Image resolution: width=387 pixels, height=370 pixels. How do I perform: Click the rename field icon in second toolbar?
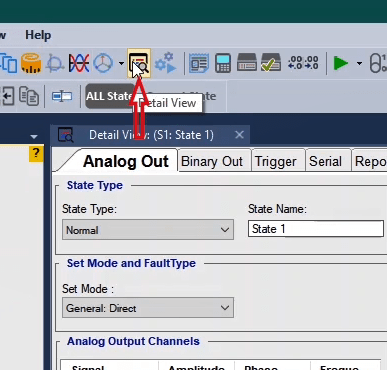coord(62,96)
